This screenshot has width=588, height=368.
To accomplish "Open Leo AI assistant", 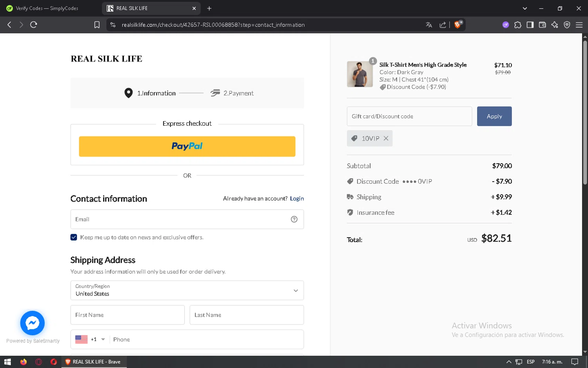I will coord(555,25).
